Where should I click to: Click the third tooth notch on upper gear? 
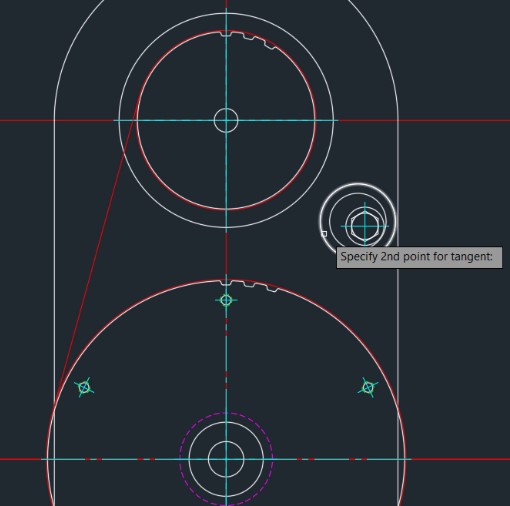click(x=270, y=45)
